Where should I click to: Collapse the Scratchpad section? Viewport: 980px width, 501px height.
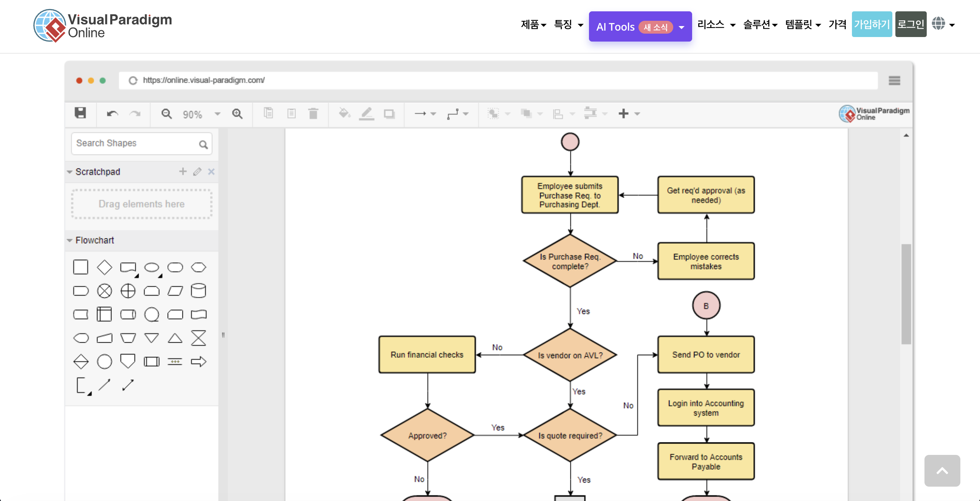pyautogui.click(x=70, y=172)
